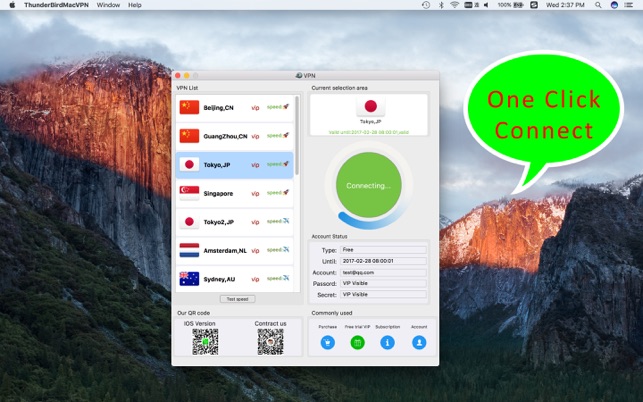Image resolution: width=643 pixels, height=402 pixels.
Task: Open the Wi-Fi menu bar icon
Action: 454,5
